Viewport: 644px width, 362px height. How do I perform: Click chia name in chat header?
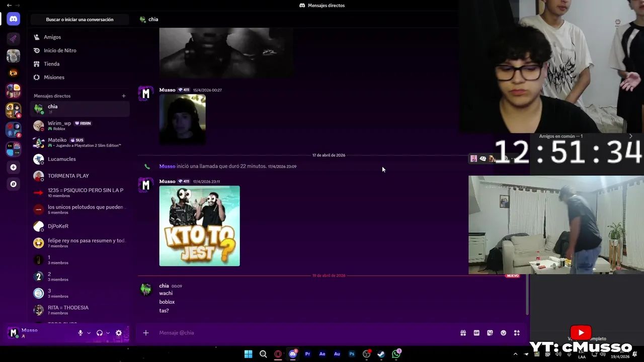tap(153, 20)
